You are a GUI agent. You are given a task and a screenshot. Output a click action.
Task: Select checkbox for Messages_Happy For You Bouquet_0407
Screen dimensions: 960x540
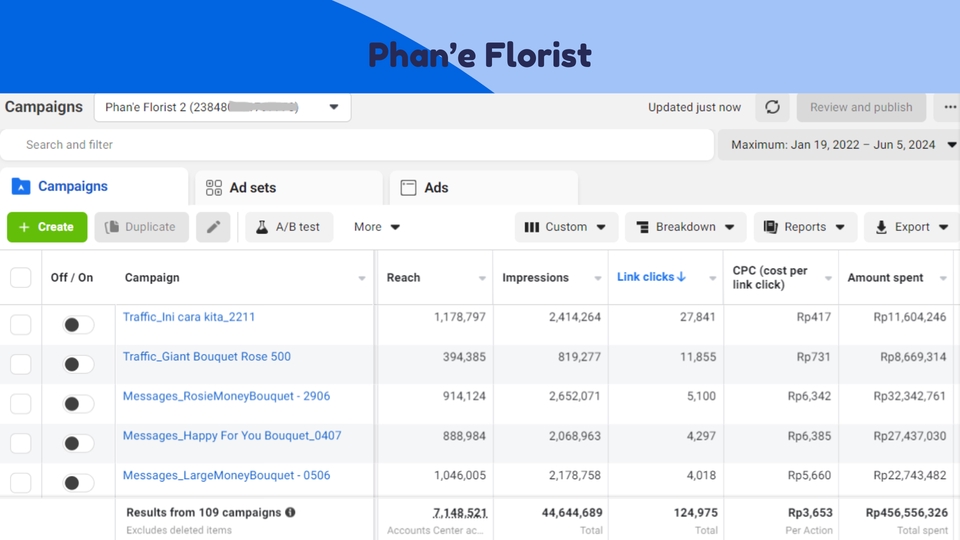click(x=21, y=443)
